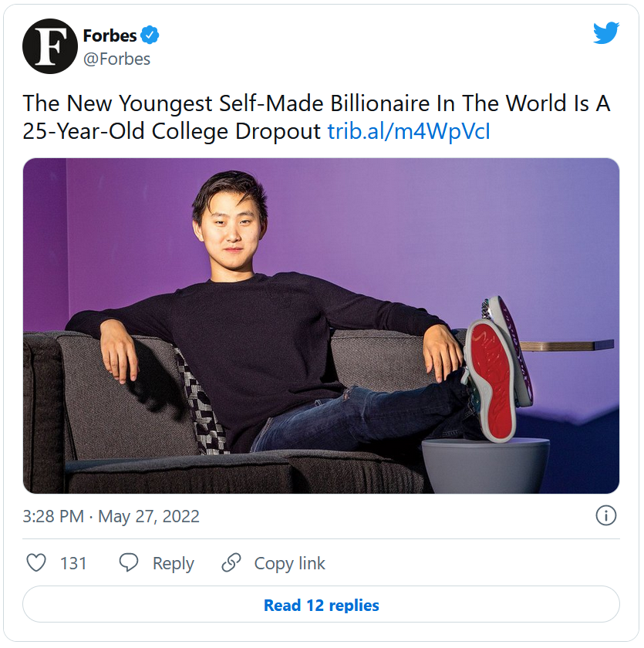The image size is (644, 648).
Task: Click the Reply text label
Action: pyautogui.click(x=173, y=564)
